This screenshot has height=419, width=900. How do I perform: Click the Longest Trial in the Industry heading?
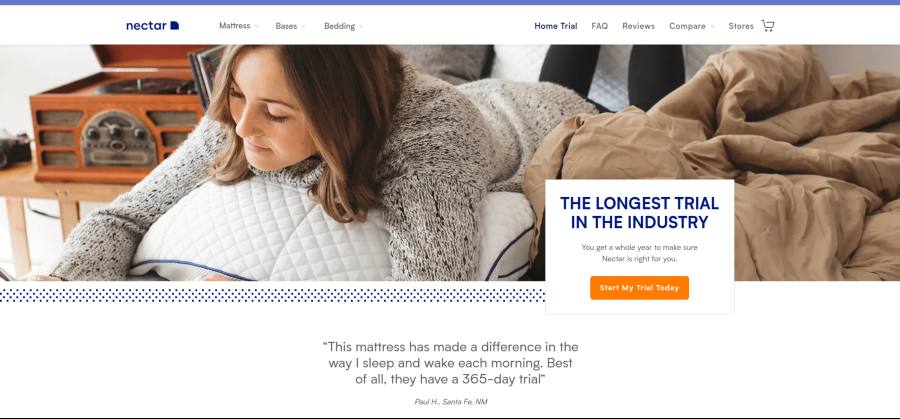(639, 212)
